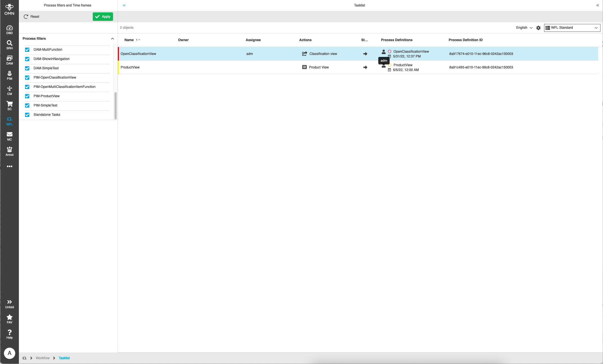This screenshot has width=603, height=364.
Task: Open the WFL Standard view dropdown
Action: pos(572,28)
